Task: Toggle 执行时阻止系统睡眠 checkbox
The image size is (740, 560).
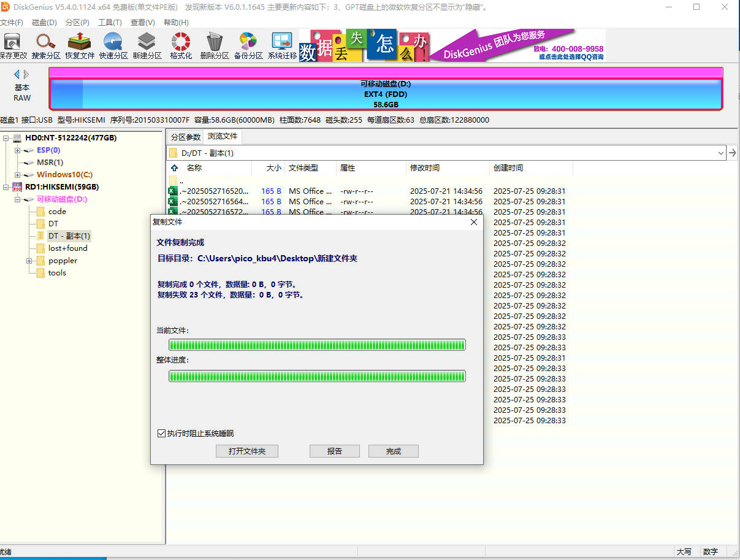Action: click(161, 434)
